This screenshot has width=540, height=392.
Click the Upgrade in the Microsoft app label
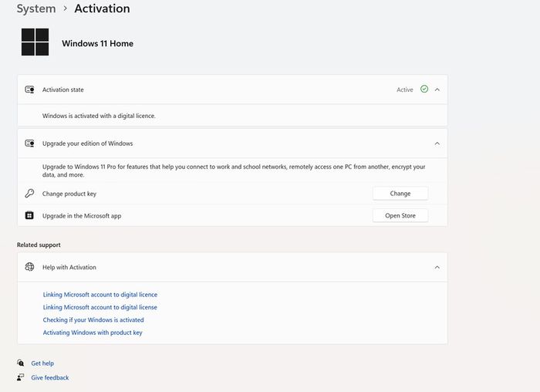coord(82,216)
